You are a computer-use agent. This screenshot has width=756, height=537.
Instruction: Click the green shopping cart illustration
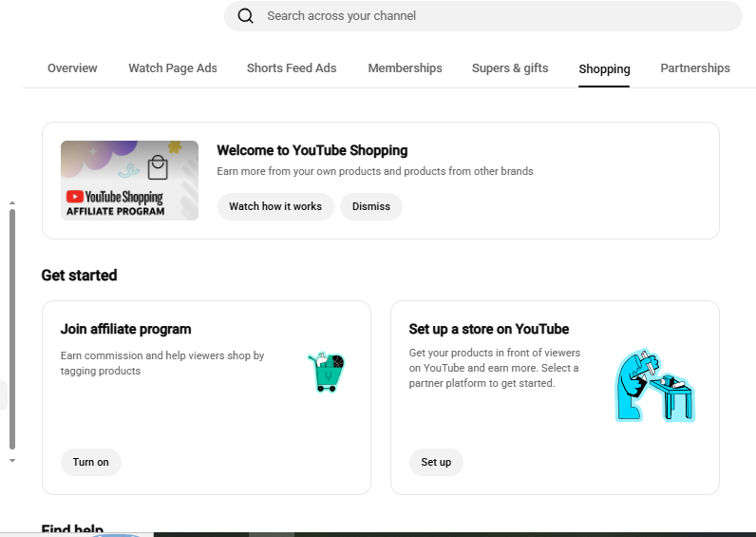pos(327,372)
